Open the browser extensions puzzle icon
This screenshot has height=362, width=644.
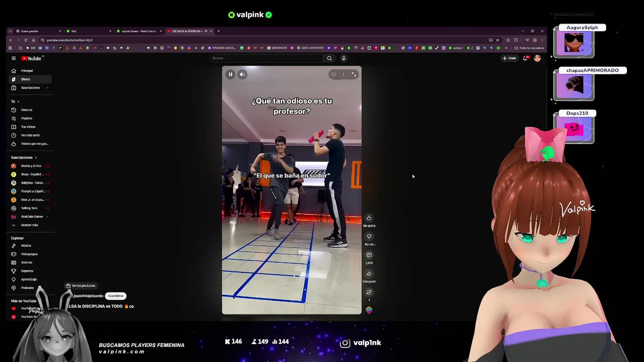click(516, 40)
